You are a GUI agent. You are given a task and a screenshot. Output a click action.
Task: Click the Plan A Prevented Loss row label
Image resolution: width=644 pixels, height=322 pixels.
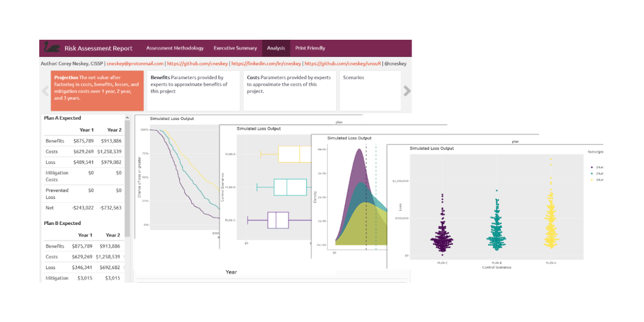pyautogui.click(x=57, y=194)
